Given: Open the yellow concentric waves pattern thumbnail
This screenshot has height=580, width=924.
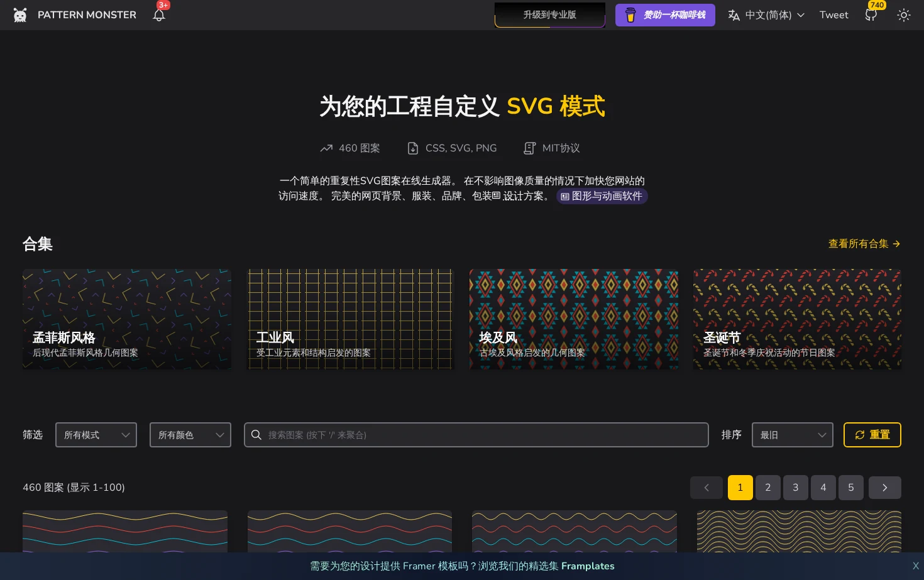Looking at the screenshot, I should click(799, 532).
